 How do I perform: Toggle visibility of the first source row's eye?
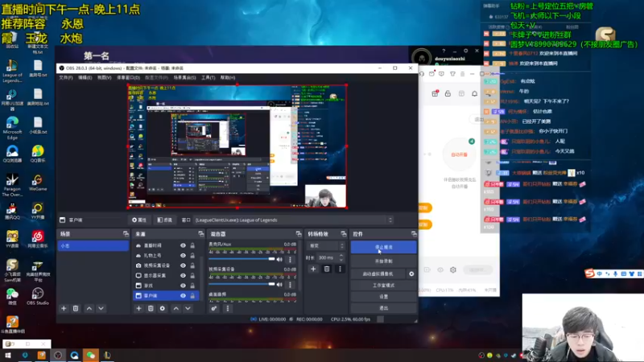[x=183, y=245]
